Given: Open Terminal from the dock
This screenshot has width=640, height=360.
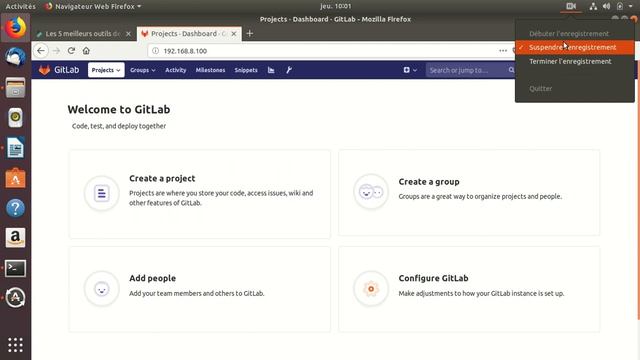Looking at the screenshot, I should (16, 268).
